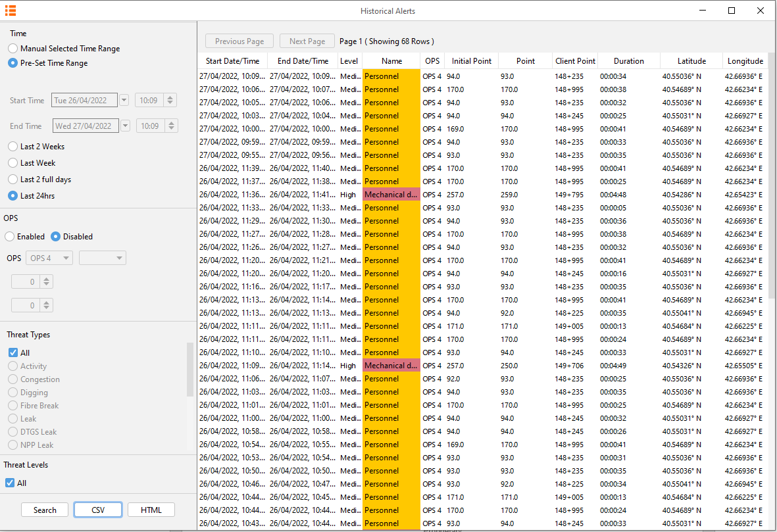The height and width of the screenshot is (532, 777).
Task: Click the alerts table vertical scrollbar
Action: [x=772, y=197]
